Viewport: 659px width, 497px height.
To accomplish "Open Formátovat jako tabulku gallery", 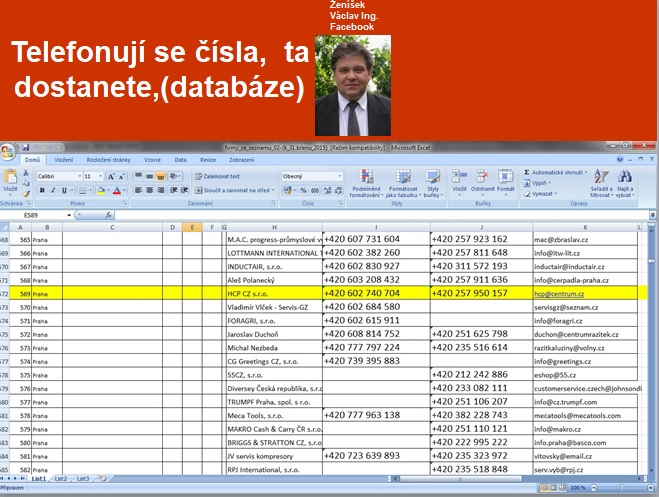I will pos(403,184).
